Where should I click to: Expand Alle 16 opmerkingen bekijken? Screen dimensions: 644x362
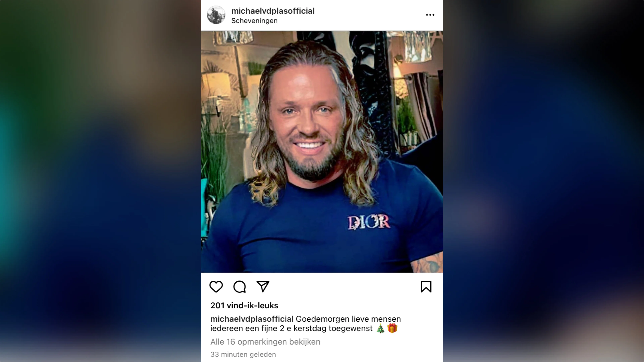(x=265, y=342)
